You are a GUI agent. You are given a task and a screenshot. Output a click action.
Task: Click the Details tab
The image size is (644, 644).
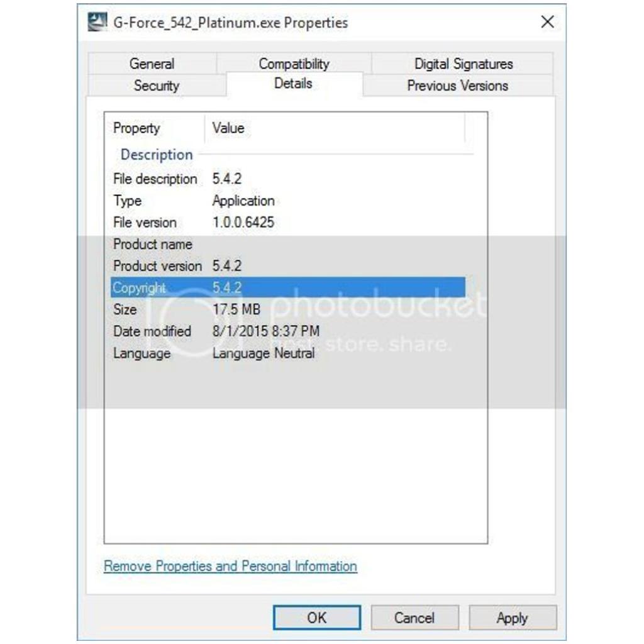[293, 84]
